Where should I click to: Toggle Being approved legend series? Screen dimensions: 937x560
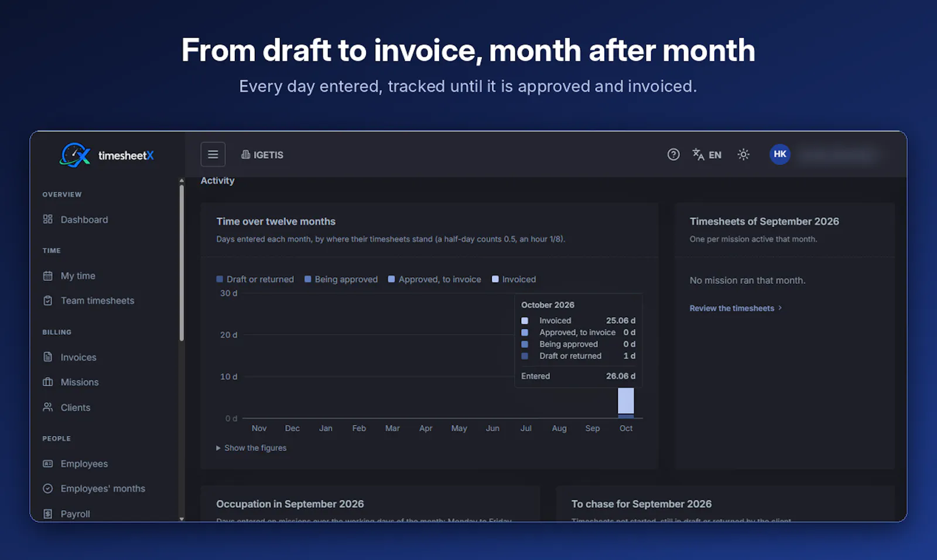341,279
